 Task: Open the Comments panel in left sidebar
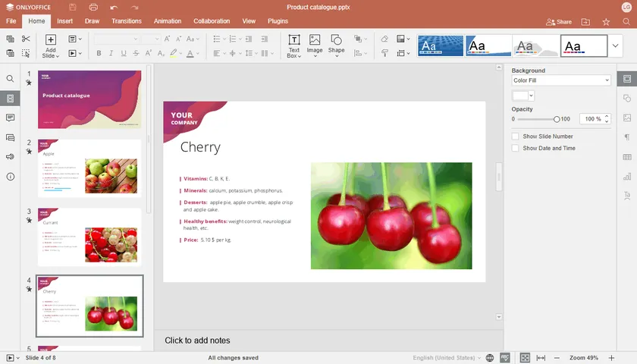pyautogui.click(x=10, y=118)
